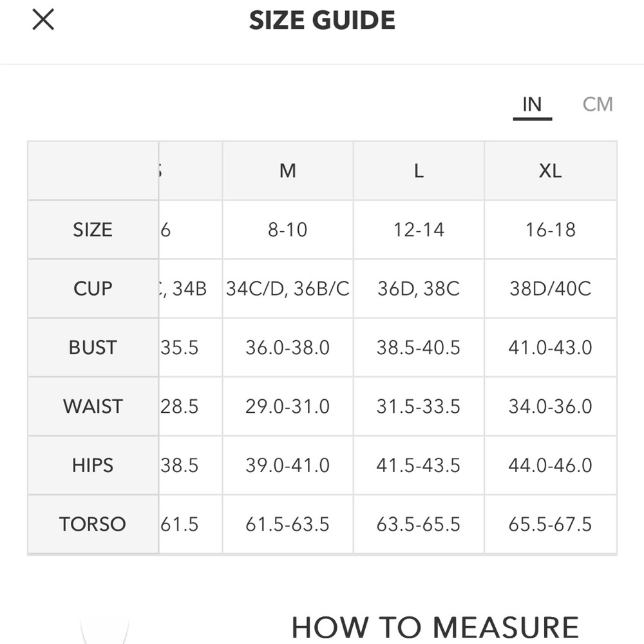The height and width of the screenshot is (644, 644).
Task: Select the XL size column header
Action: (x=551, y=171)
